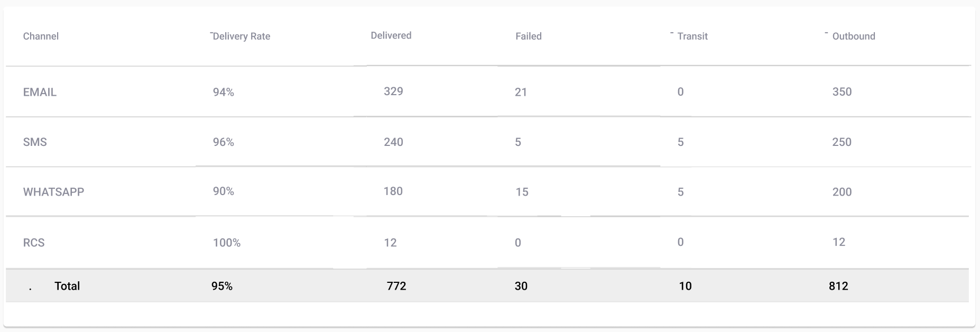Click the Delivery Rate column header
Image resolution: width=980 pixels, height=332 pixels.
[241, 36]
